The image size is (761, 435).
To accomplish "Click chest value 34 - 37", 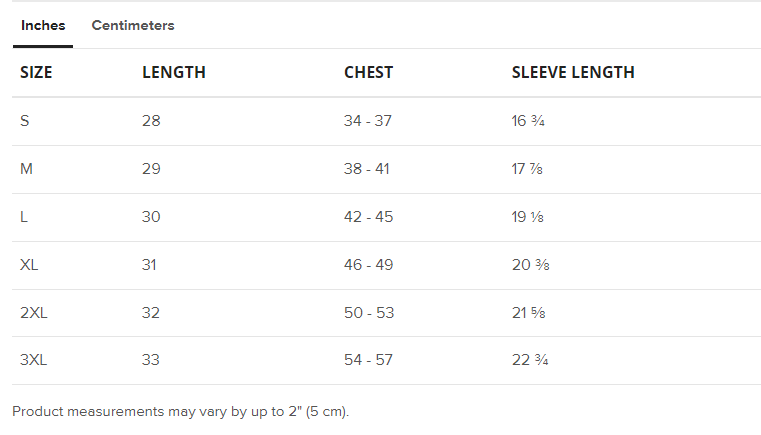I will click(x=368, y=121).
